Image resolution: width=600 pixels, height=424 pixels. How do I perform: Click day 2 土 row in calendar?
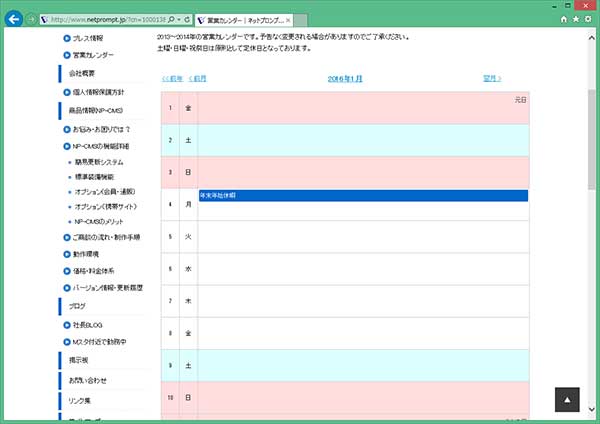pyautogui.click(x=345, y=140)
